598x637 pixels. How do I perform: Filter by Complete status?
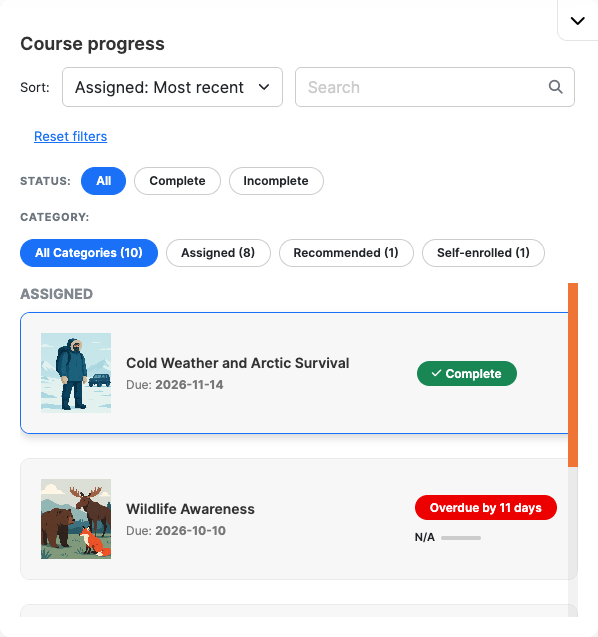178,181
